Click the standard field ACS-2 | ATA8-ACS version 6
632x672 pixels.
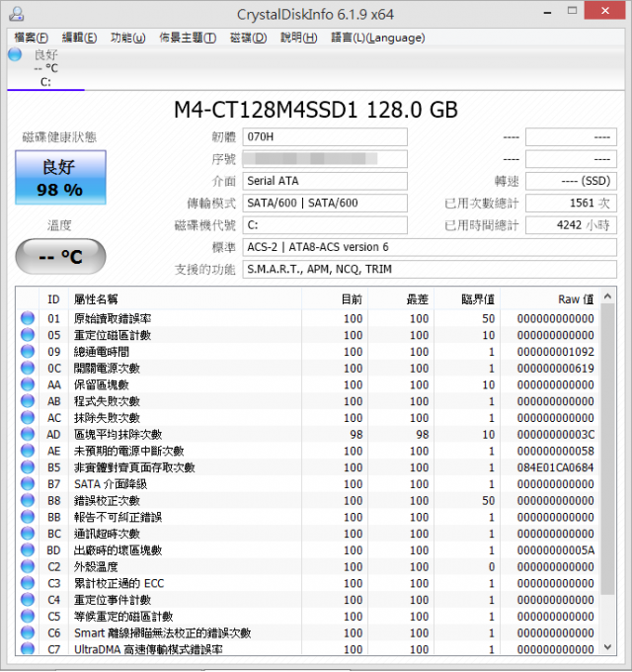[430, 247]
